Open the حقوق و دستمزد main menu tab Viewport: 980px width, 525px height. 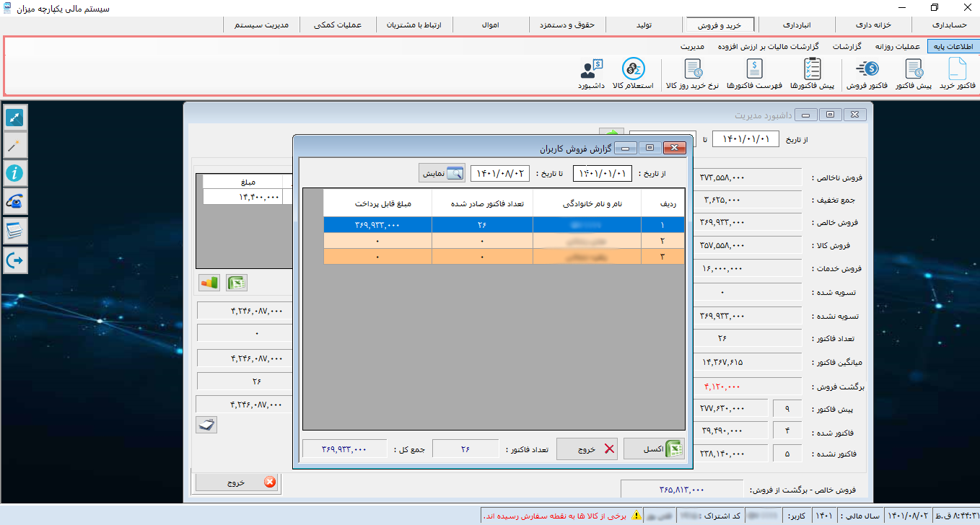tap(567, 25)
